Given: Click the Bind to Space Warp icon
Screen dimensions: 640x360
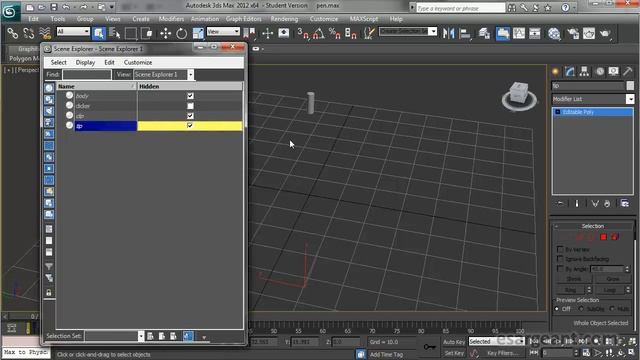Looking at the screenshot, I should pos(45,33).
